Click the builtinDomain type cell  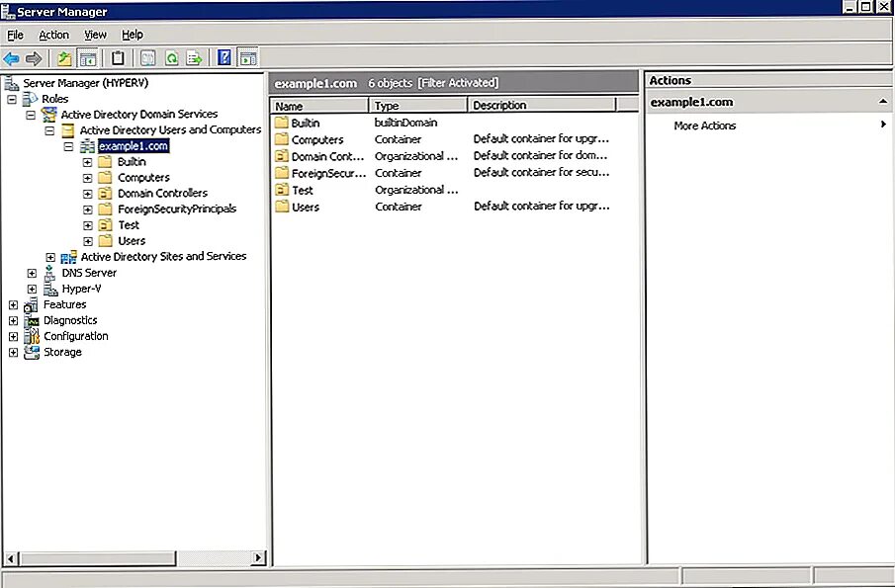coord(405,123)
